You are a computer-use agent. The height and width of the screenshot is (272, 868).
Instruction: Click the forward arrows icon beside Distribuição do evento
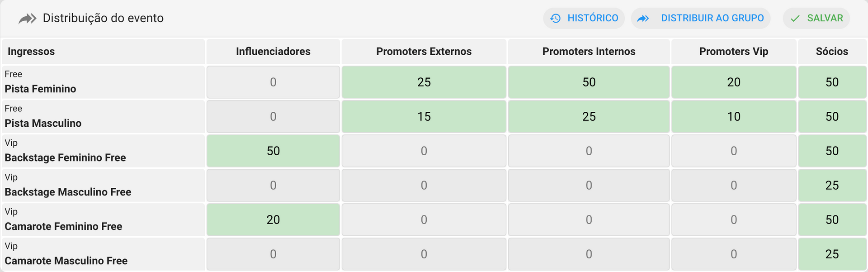click(x=27, y=19)
